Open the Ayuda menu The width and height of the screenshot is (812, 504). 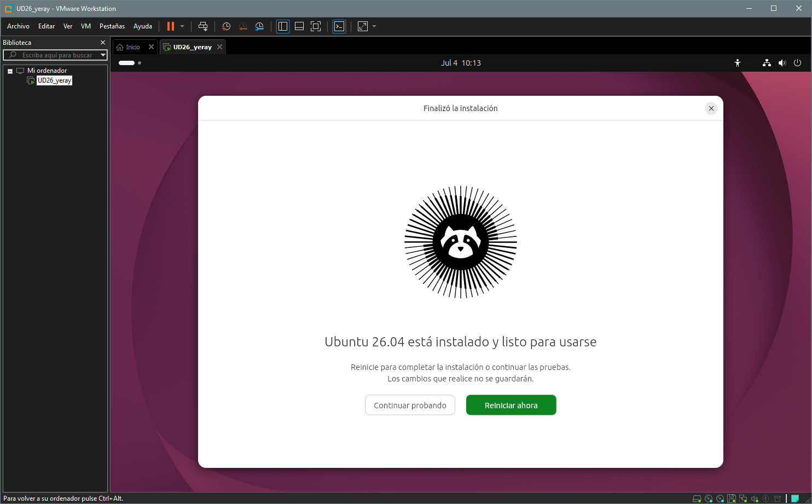tap(143, 26)
